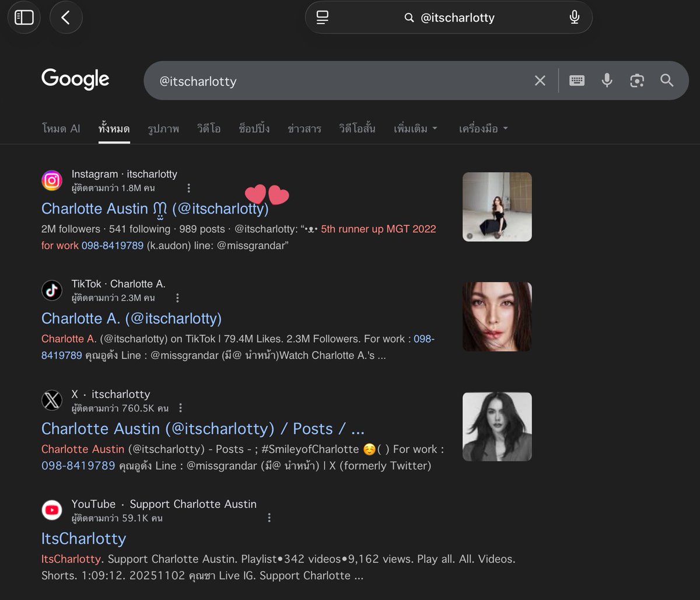The width and height of the screenshot is (700, 600).
Task: Click 'TikTok · Charlotte A.' source text
Action: [118, 284]
